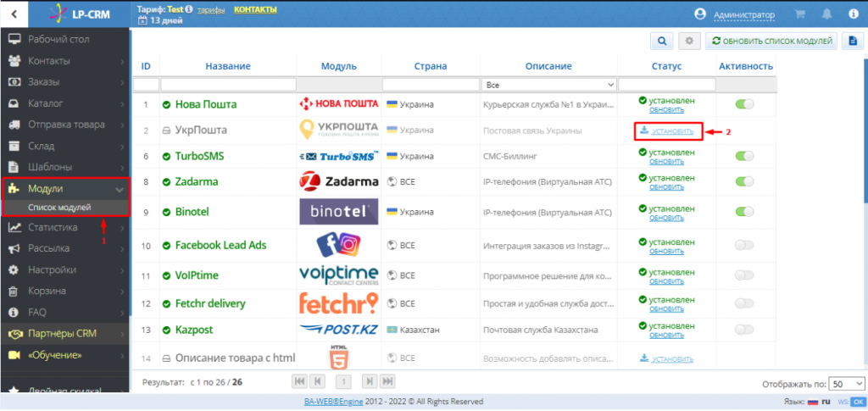Click the document export icon button
868x411 pixels.
click(853, 41)
